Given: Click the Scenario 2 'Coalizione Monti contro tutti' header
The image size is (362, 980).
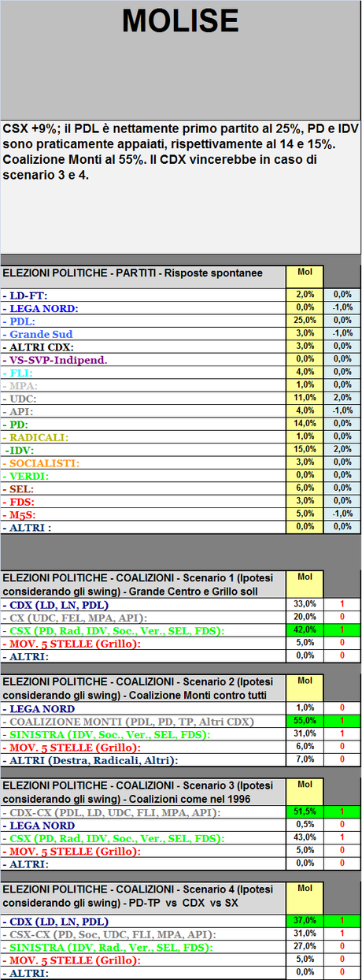Looking at the screenshot, I should click(x=142, y=688).
